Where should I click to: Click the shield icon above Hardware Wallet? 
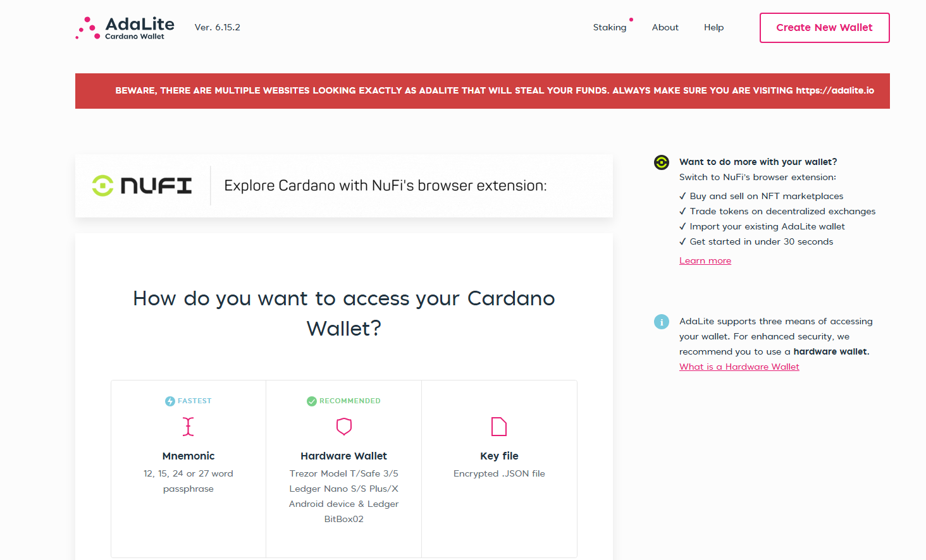point(343,426)
